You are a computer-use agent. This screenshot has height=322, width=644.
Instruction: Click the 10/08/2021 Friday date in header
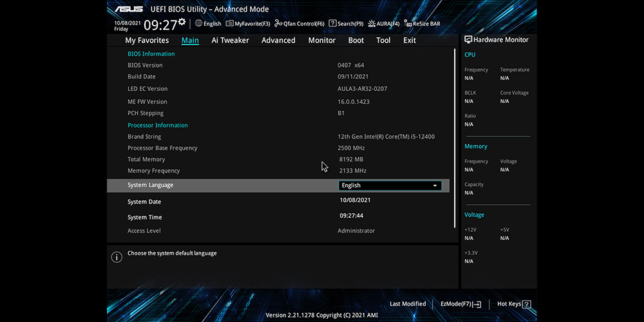pos(127,26)
